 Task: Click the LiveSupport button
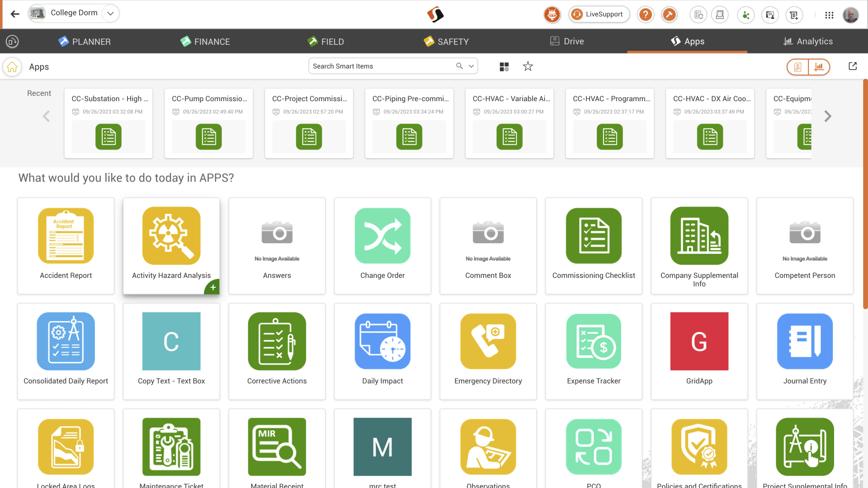599,14
